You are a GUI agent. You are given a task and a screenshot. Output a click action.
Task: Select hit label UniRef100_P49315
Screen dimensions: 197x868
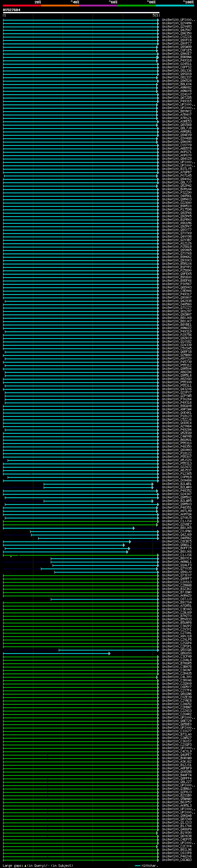pos(176,101)
